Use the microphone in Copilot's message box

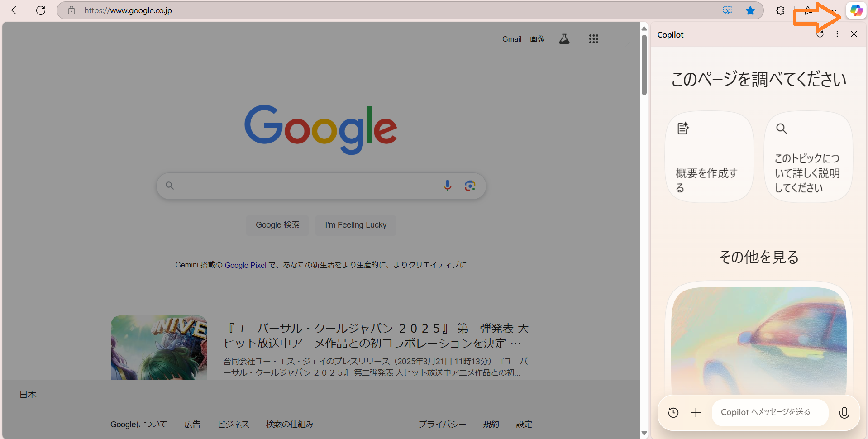pos(844,412)
